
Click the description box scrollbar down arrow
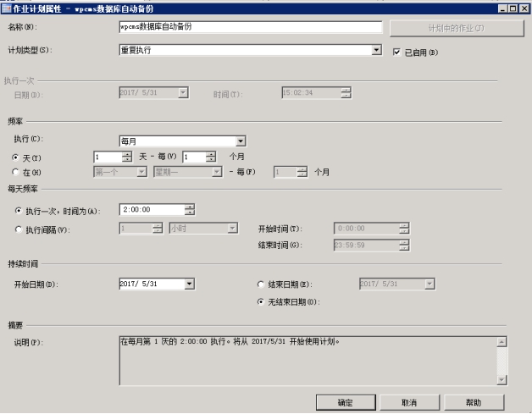[501, 380]
